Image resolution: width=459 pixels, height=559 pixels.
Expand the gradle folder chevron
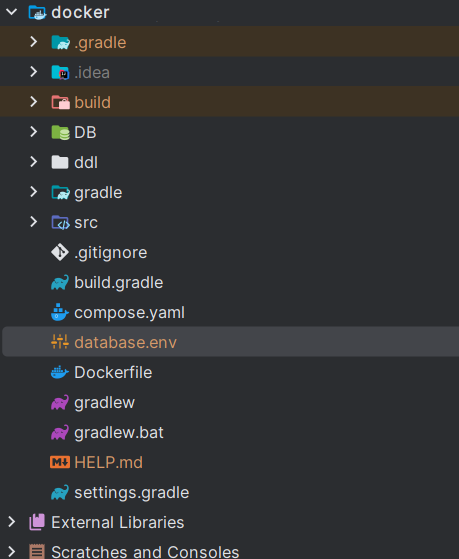click(x=34, y=192)
